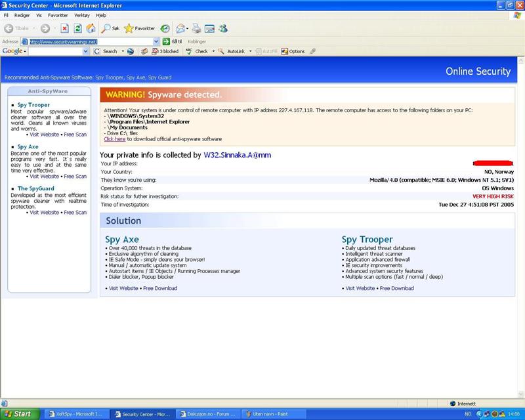Click Visit Website under Spy Trooper solution
Image resolution: width=525 pixels, height=420 pixels.
pyautogui.click(x=360, y=288)
